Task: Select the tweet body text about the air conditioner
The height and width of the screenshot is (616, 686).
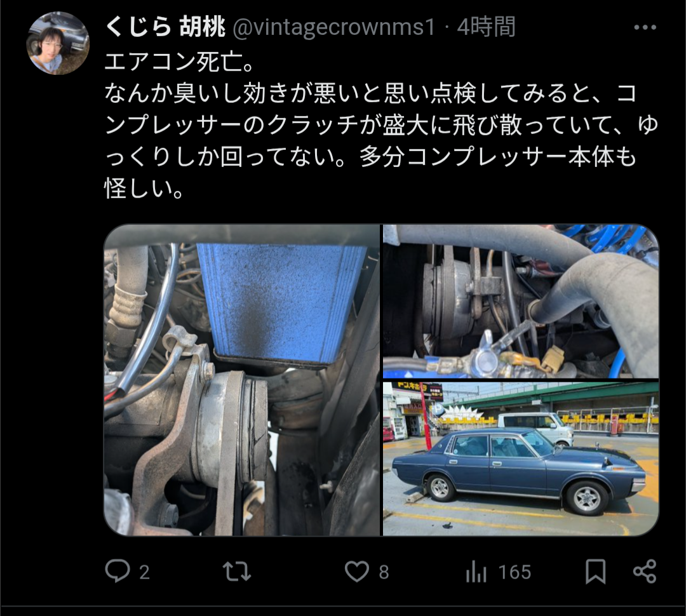Action: pos(381,124)
